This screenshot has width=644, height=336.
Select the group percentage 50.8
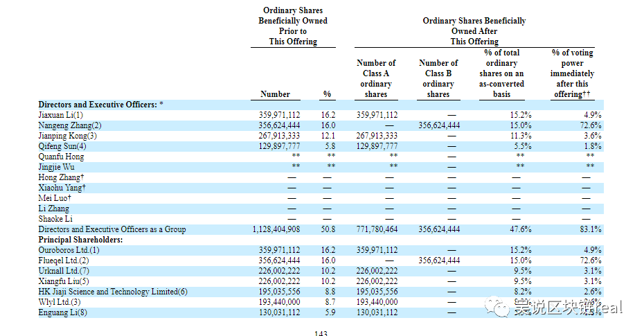[x=328, y=229]
